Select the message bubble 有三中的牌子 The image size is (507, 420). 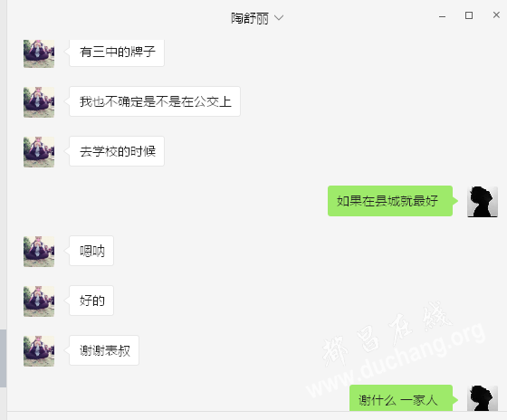pyautogui.click(x=117, y=52)
